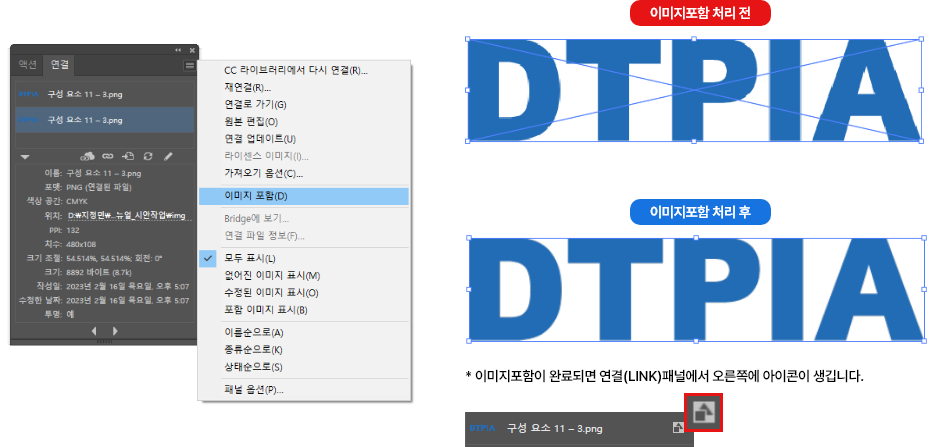Click the cloud relink from CC Libraries icon
This screenshot has height=447, width=931.
click(88, 156)
